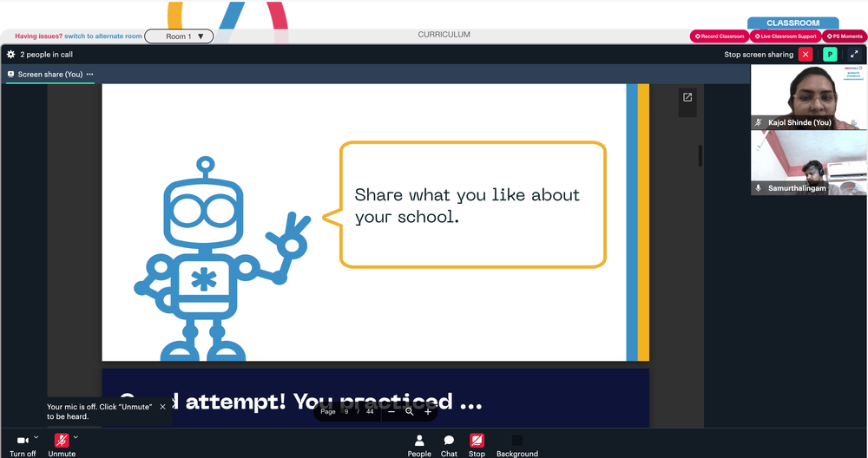The height and width of the screenshot is (458, 868).
Task: Click mic icon on Samurthalingam tile
Action: click(x=759, y=188)
